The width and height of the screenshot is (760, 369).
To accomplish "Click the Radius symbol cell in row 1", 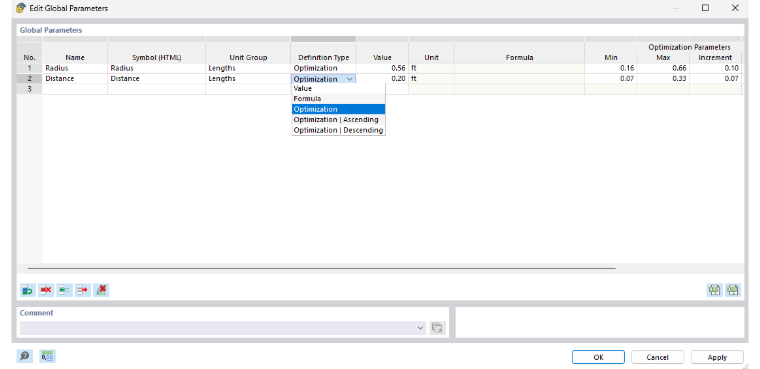I will pyautogui.click(x=157, y=68).
